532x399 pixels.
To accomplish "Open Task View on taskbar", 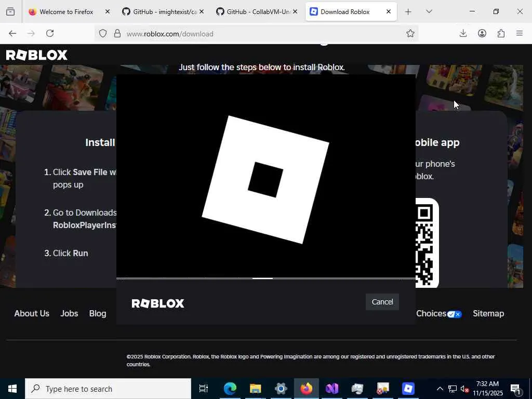I will (x=204, y=389).
